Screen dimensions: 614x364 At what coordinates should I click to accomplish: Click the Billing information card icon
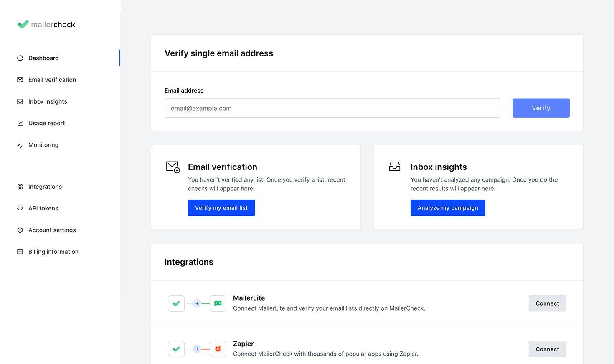click(x=20, y=252)
